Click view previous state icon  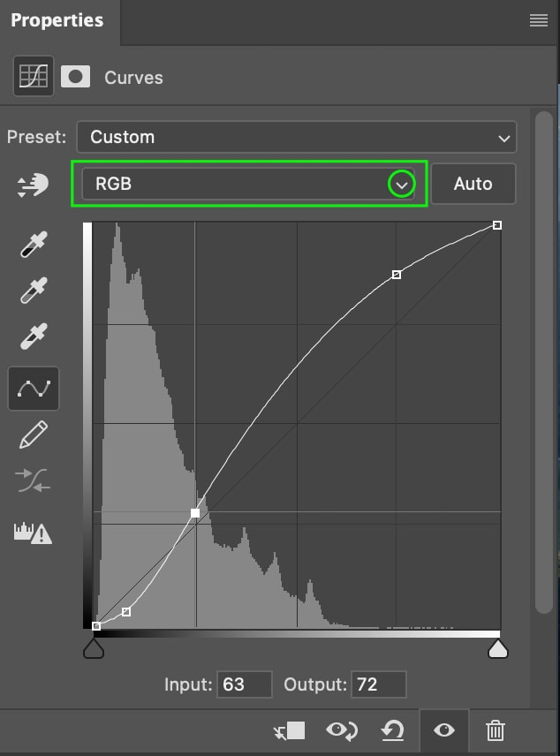tap(342, 730)
